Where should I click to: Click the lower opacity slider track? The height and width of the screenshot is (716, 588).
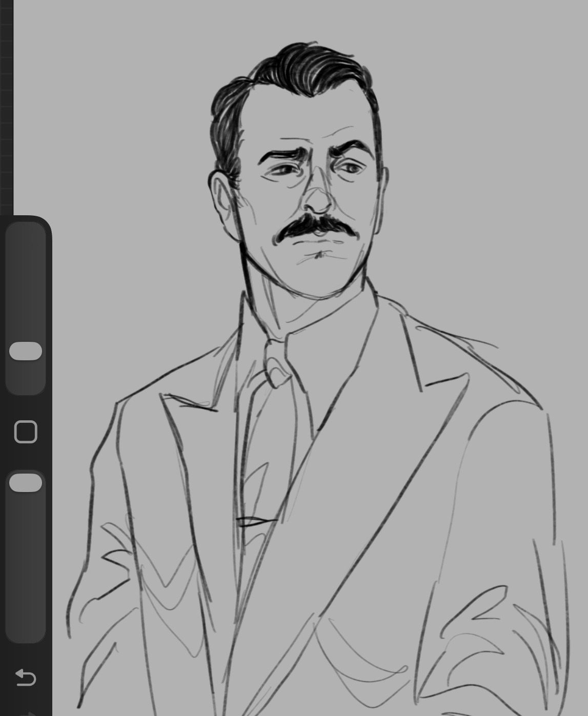(26, 556)
